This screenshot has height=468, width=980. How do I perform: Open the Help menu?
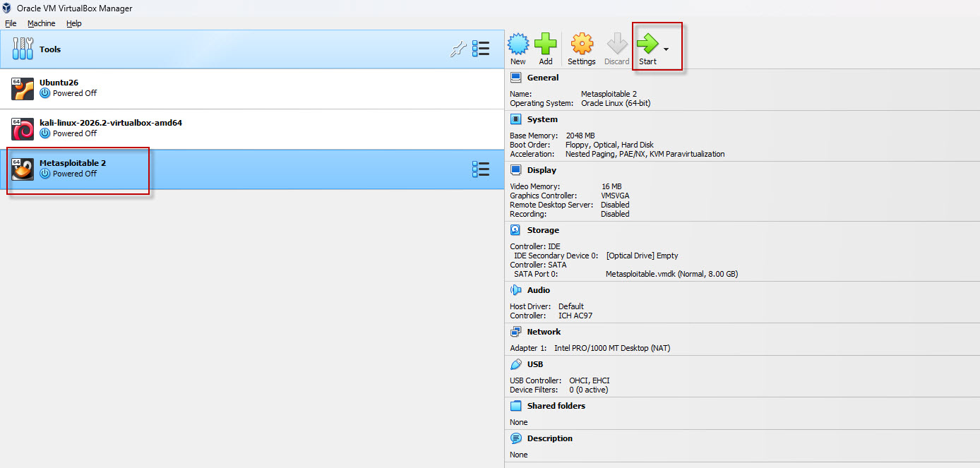point(74,23)
